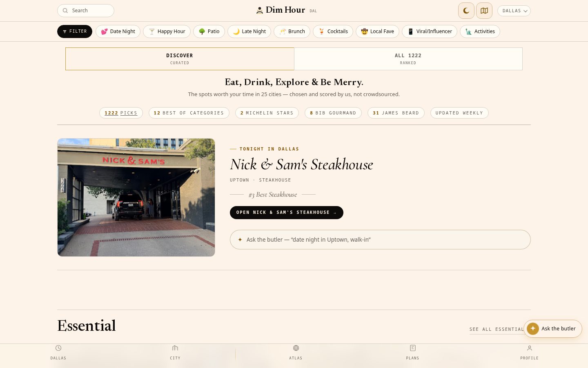
Task: Toggle the Brunch filter chip
Action: pos(292,31)
